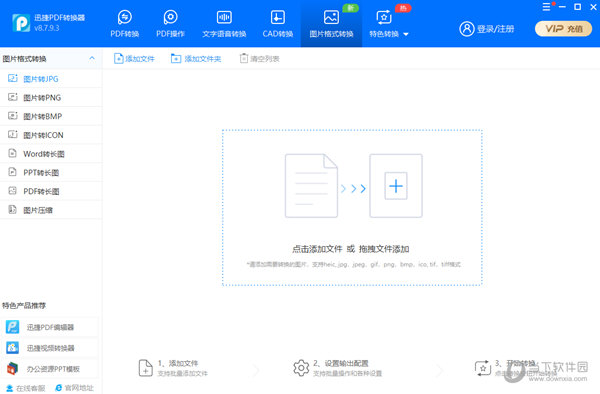Click the 添加文件夹 button

(x=196, y=59)
